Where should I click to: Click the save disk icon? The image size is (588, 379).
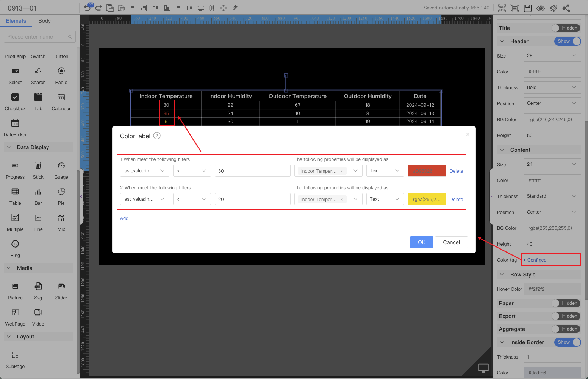(528, 8)
